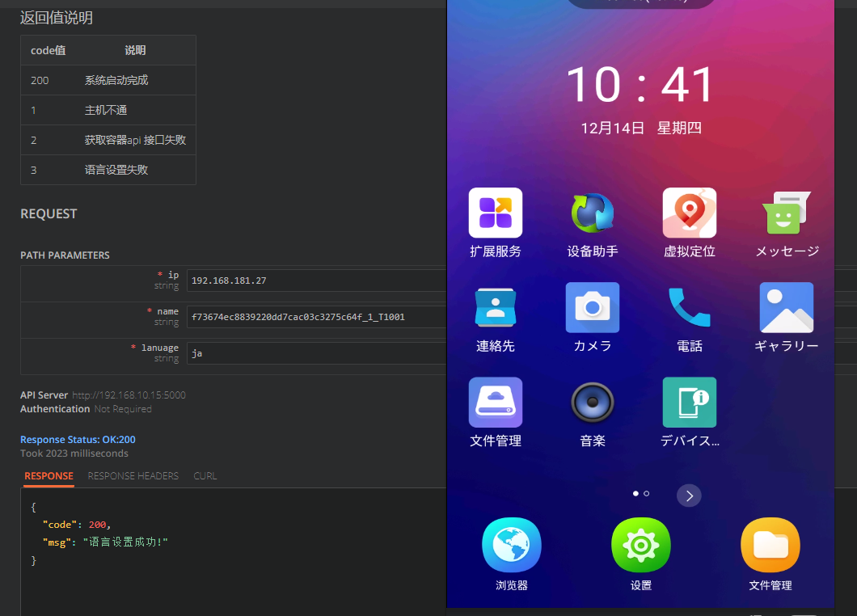Screen dimensions: 857x616
Task: Open the 音楽 music app
Action: 592,402
